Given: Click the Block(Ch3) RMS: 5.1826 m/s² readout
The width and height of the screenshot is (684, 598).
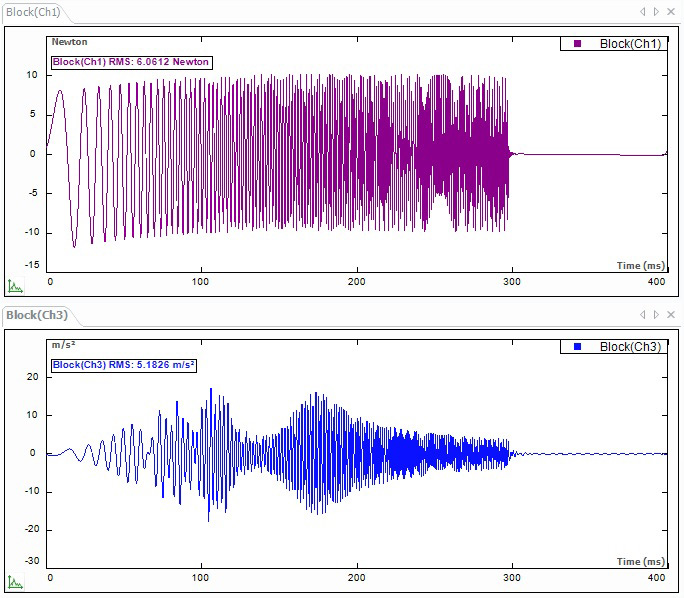Looking at the screenshot, I should pyautogui.click(x=124, y=365).
